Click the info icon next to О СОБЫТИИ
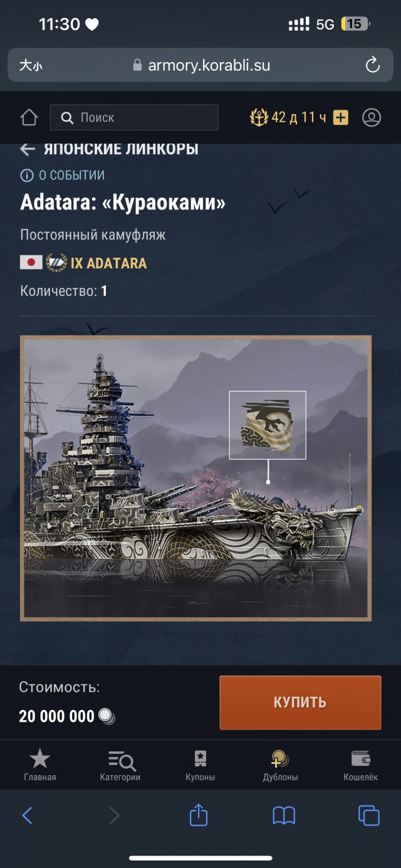Screen dimensions: 401x868 [x=26, y=176]
